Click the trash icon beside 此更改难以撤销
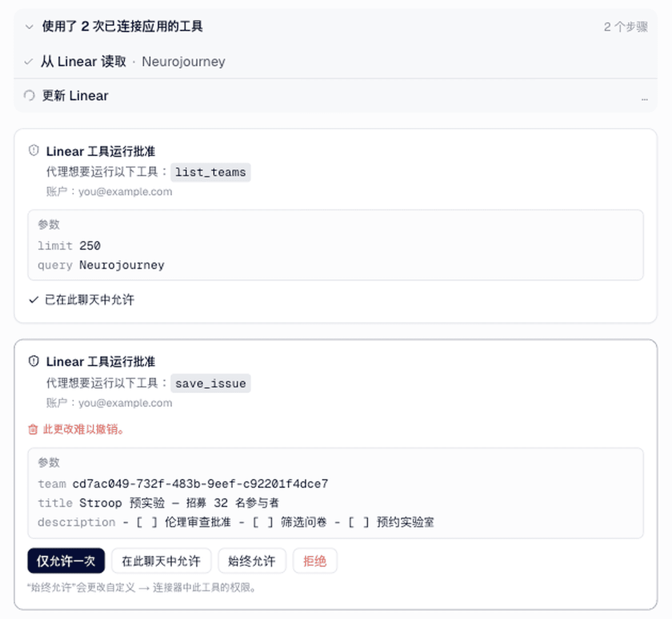Screen dimensions: 672x619 [33, 430]
